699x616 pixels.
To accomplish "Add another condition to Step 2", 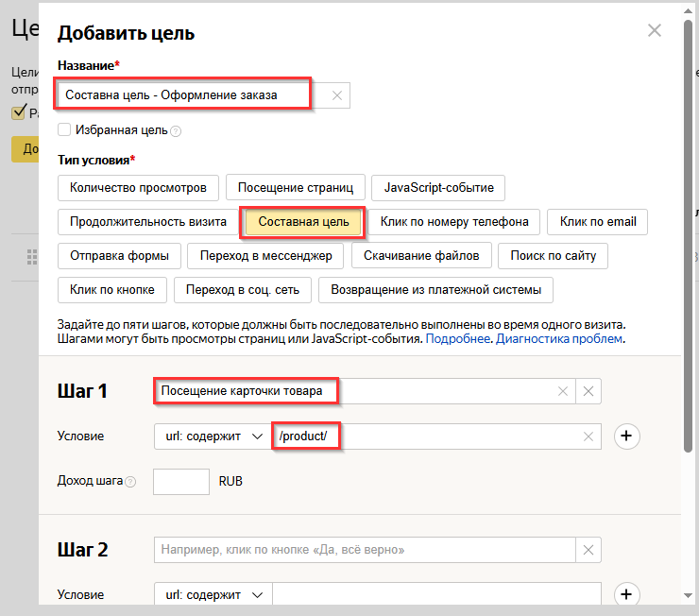I will pos(627,594).
